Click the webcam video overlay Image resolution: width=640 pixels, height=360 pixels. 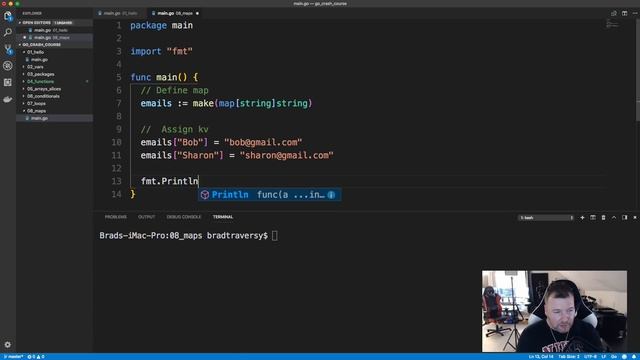[x=554, y=311]
